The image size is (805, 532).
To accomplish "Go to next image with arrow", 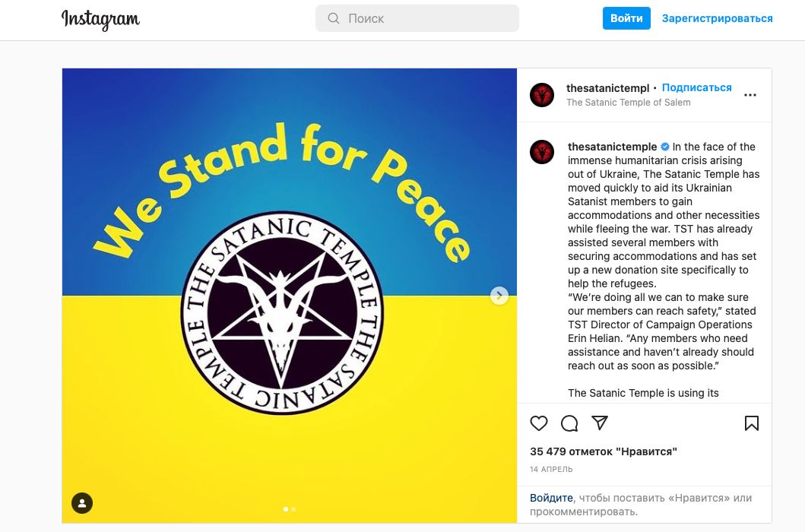I will tap(499, 296).
